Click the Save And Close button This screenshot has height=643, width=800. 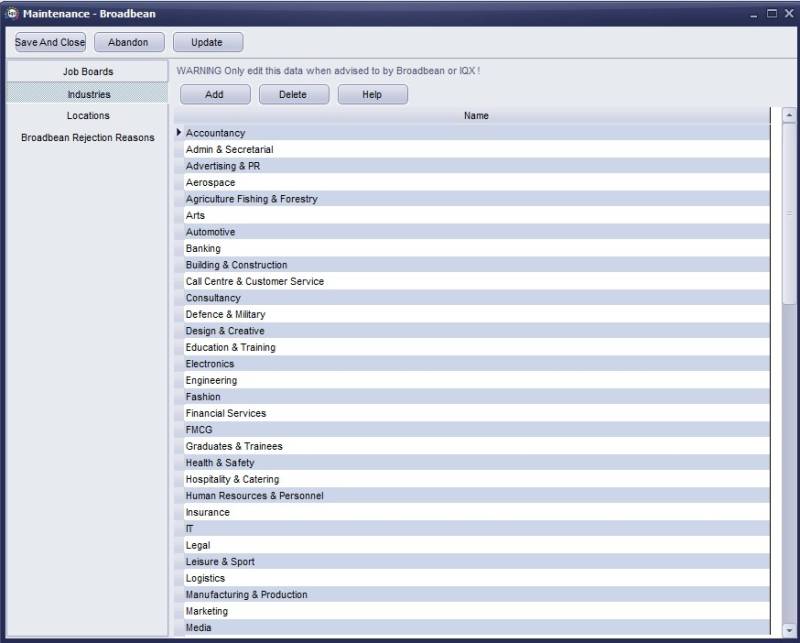(50, 42)
